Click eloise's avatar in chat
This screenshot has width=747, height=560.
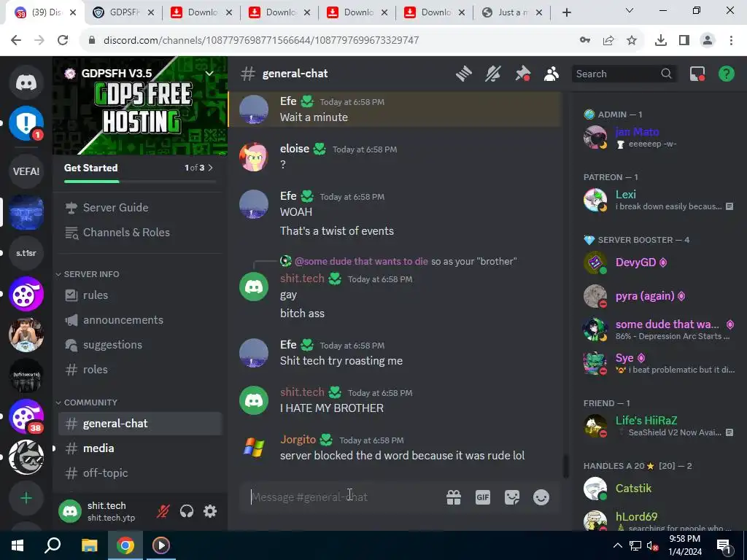pos(253,157)
